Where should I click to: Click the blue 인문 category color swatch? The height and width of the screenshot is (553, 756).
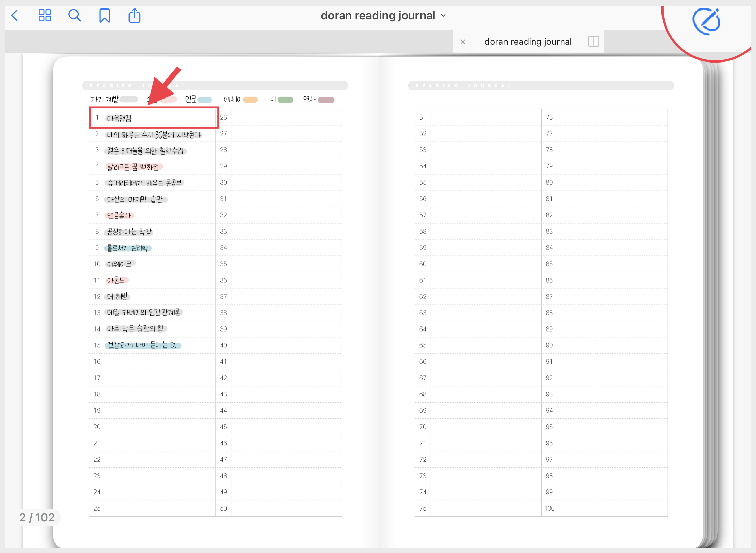[x=205, y=100]
